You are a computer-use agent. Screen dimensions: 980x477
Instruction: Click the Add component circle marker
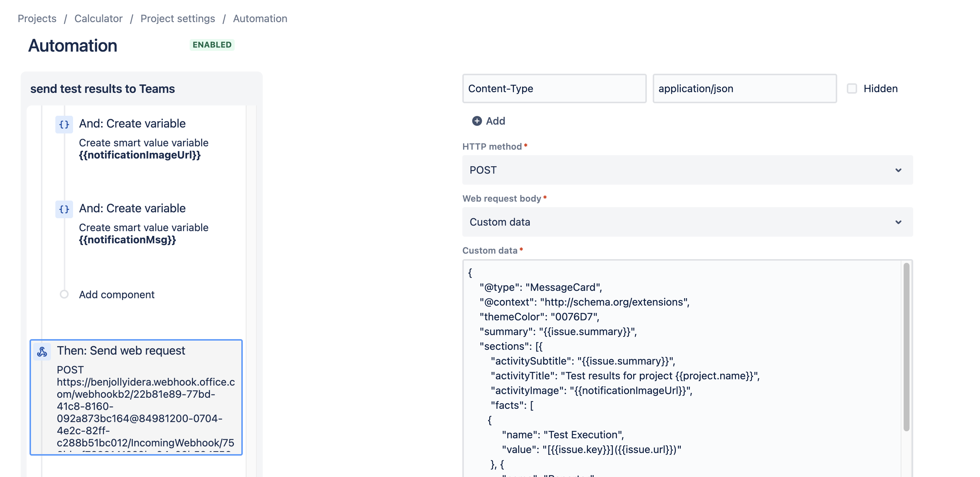tap(64, 295)
